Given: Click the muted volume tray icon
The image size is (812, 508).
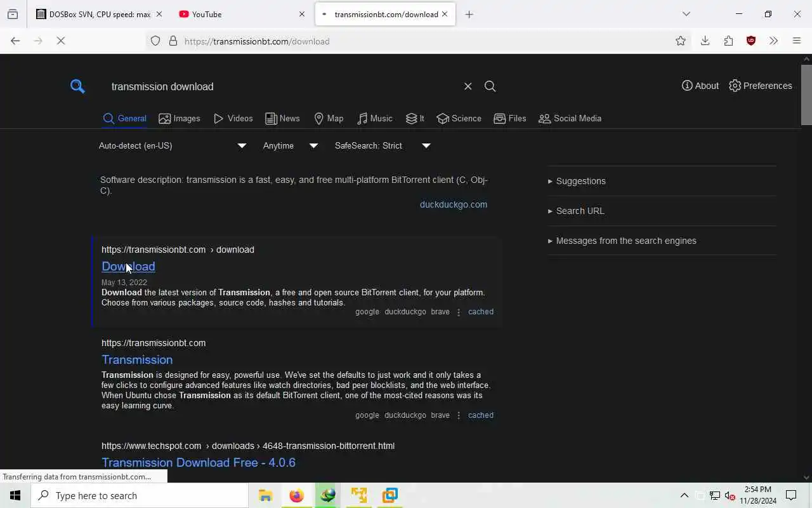Looking at the screenshot, I should click(x=730, y=495).
